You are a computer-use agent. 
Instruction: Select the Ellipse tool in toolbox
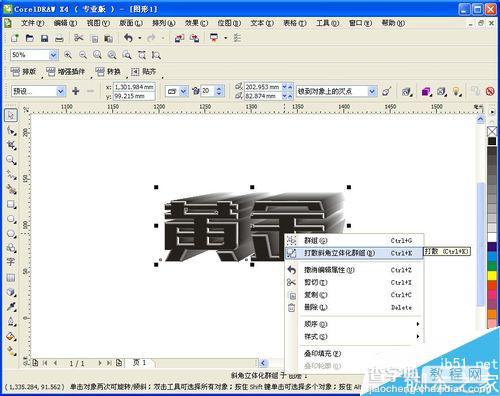pyautogui.click(x=11, y=219)
